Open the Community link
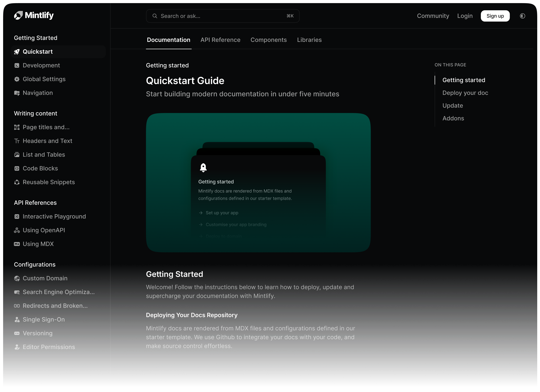The image size is (540, 392). 433,16
